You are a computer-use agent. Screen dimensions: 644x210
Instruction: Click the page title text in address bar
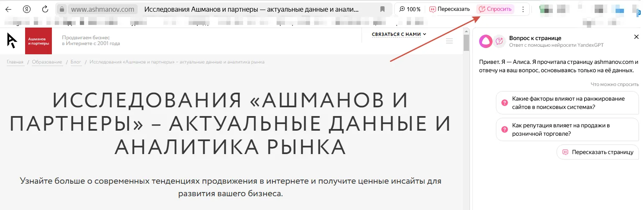coord(251,9)
